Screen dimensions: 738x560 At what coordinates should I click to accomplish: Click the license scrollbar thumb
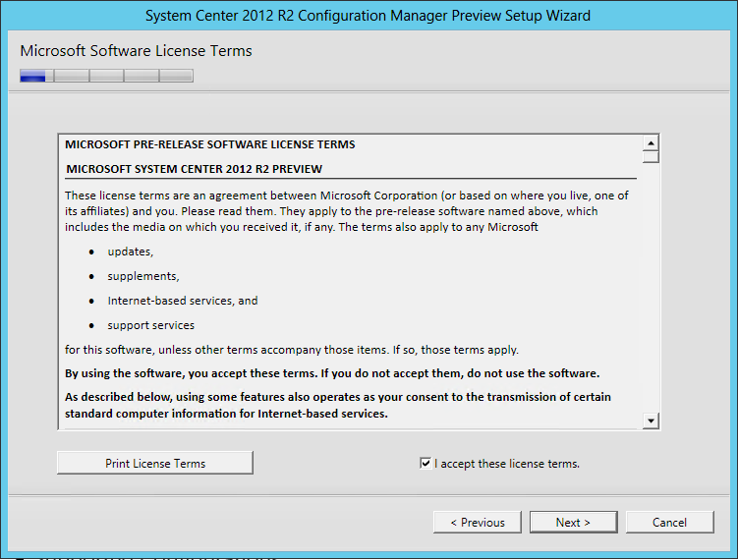click(651, 157)
